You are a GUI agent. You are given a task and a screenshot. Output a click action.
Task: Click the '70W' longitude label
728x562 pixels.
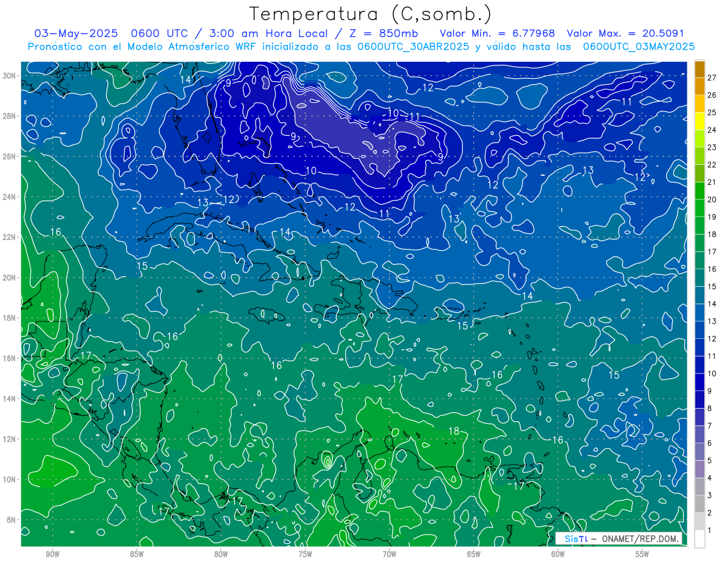click(389, 554)
